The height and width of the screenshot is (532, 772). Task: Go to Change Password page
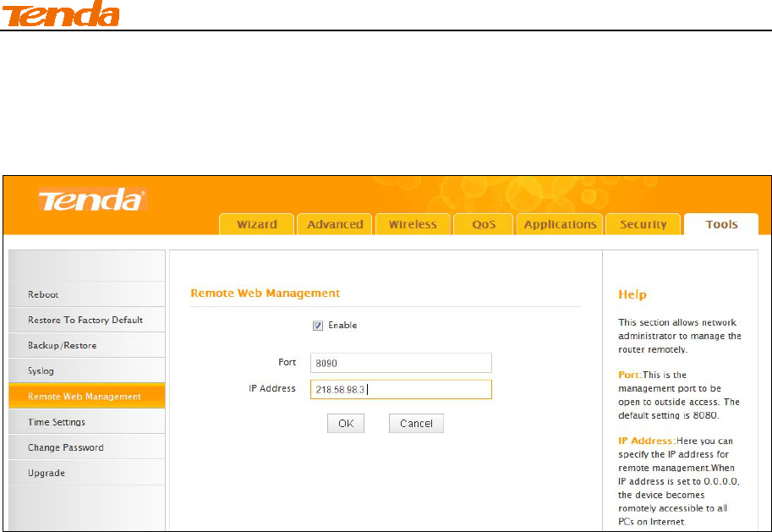(x=87, y=447)
